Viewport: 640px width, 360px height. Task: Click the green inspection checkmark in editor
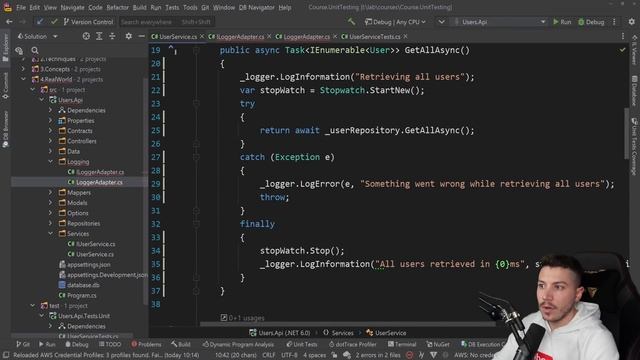point(622,50)
